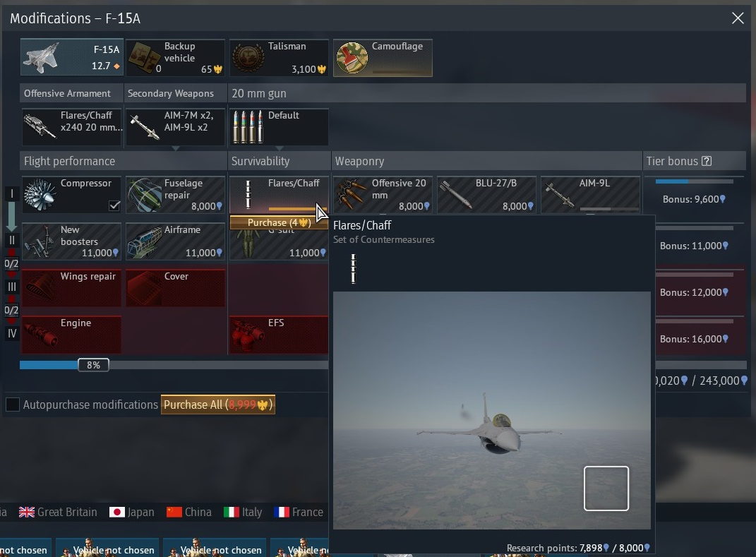Open the Talisman purchase item
This screenshot has width=756, height=557.
[x=279, y=57]
